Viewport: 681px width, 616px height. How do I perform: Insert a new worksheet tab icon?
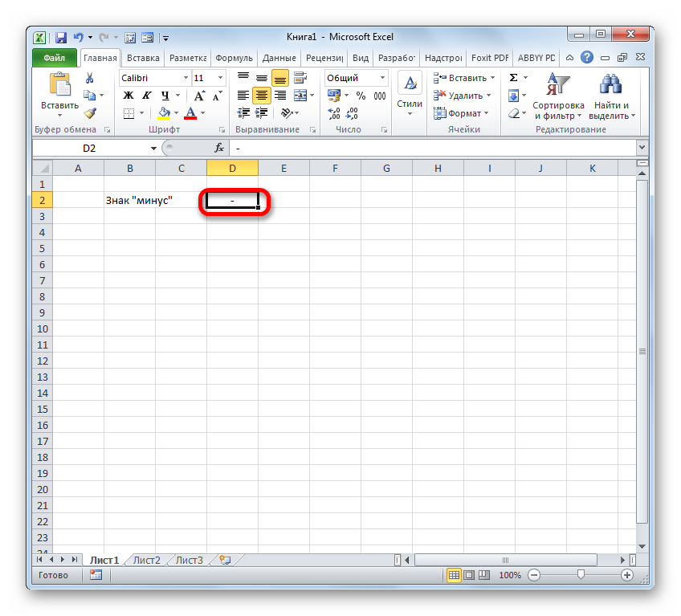pyautogui.click(x=225, y=560)
